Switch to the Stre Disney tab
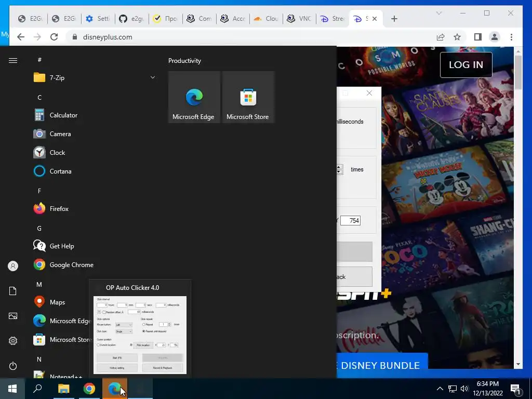This screenshot has height=399, width=532. [x=332, y=19]
